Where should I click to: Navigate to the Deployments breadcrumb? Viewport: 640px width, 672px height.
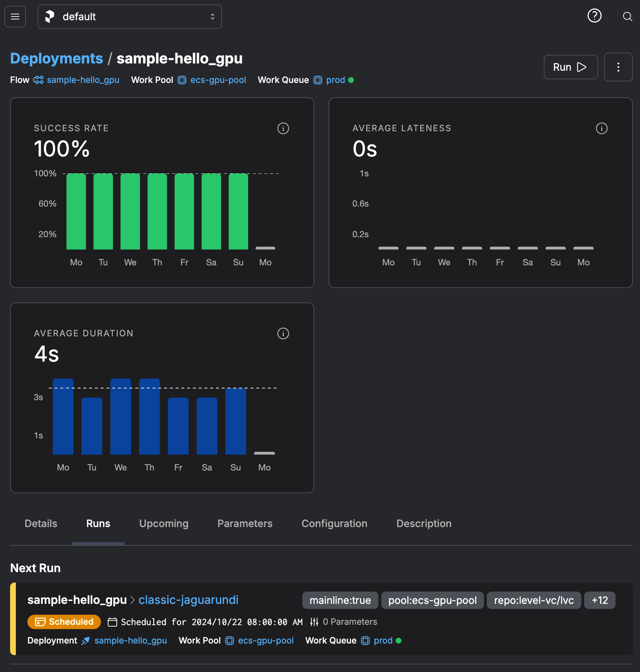pos(56,58)
